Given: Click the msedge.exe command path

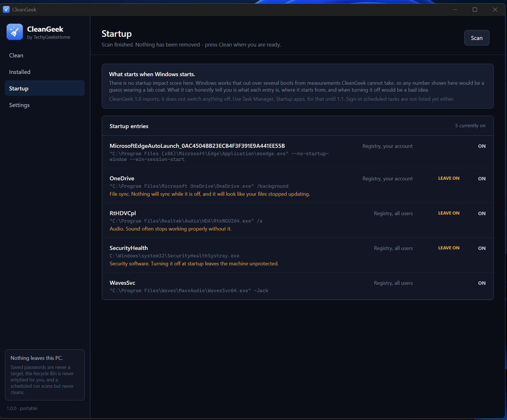Looking at the screenshot, I should (x=219, y=156).
